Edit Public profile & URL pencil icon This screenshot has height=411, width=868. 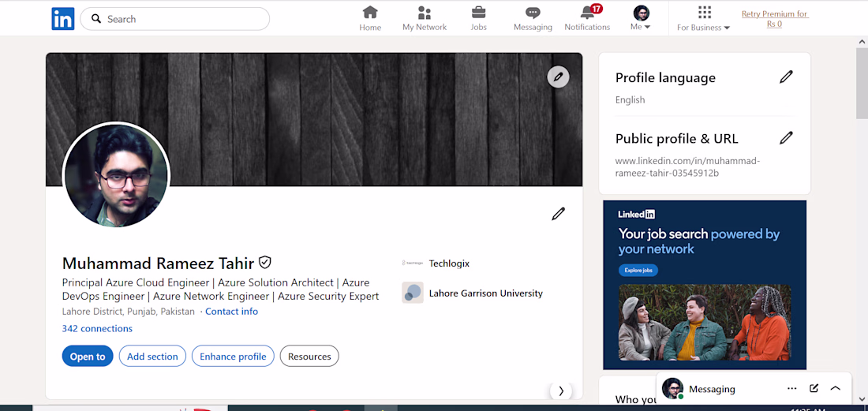pos(786,138)
